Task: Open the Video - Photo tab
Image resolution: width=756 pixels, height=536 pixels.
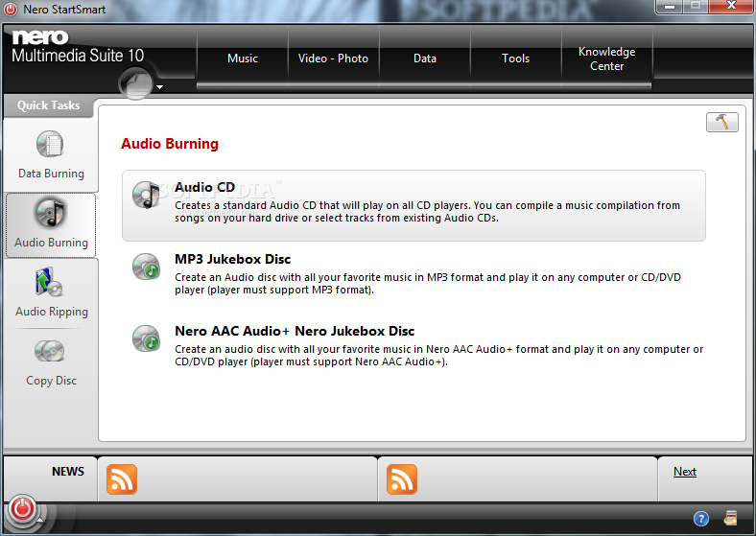Action: click(x=333, y=58)
